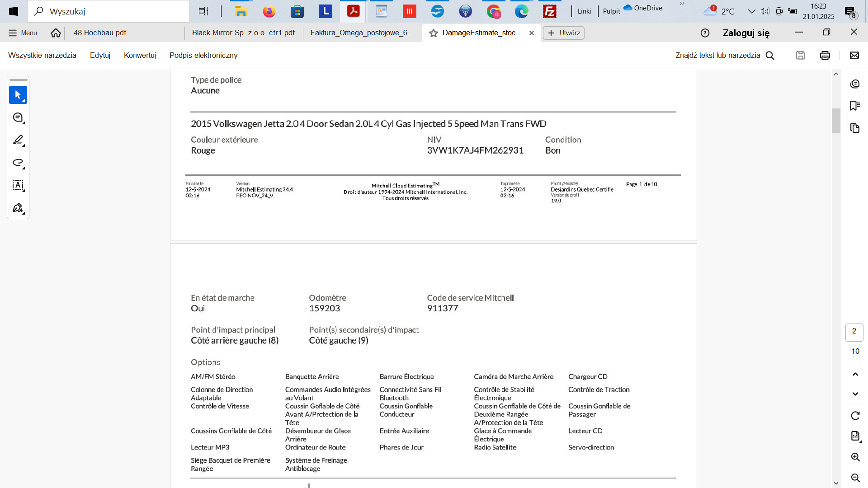Image resolution: width=868 pixels, height=488 pixels.
Task: Open the help question mark icon
Action: (x=705, y=33)
